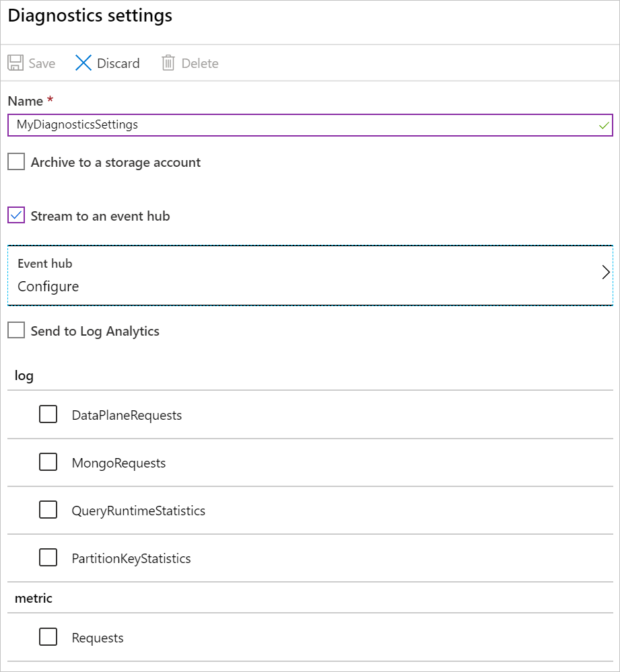The width and height of the screenshot is (620, 672).
Task: Open the Event hub Configure panel
Action: tap(310, 274)
